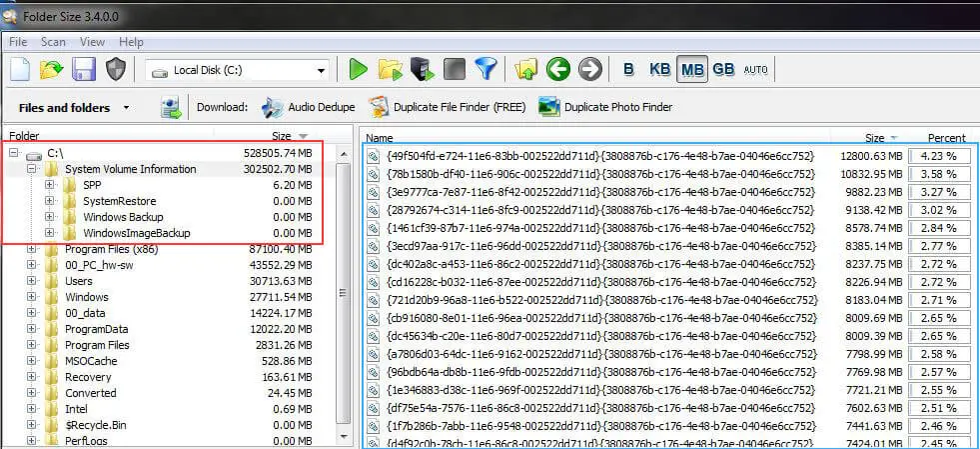This screenshot has height=449, width=980.
Task: Open the blue funnel filter tool
Action: (486, 69)
